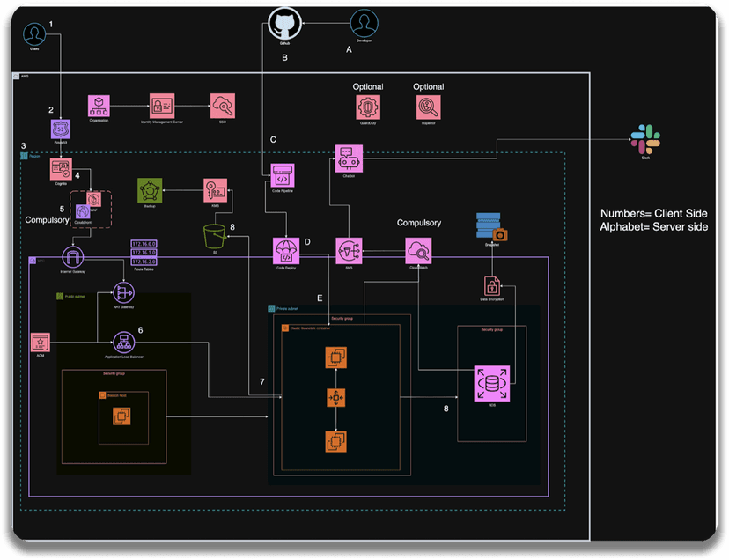This screenshot has width=729, height=560.
Task: Click the GuardDuty shield icon
Action: (x=368, y=107)
